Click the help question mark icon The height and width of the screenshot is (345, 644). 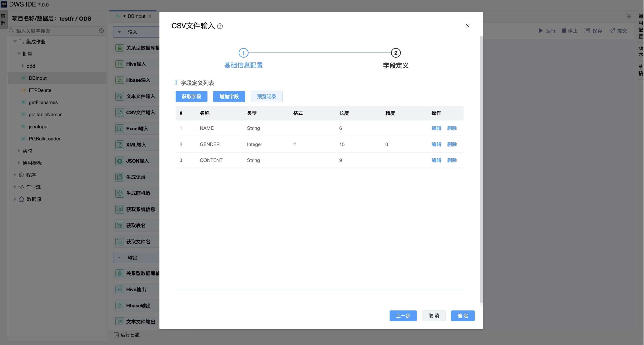click(x=220, y=26)
